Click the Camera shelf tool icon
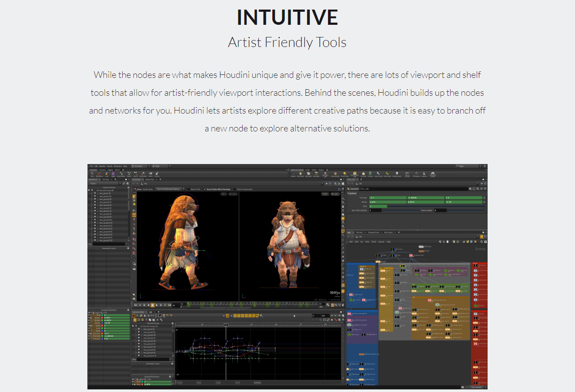The image size is (575, 392). pos(293,174)
